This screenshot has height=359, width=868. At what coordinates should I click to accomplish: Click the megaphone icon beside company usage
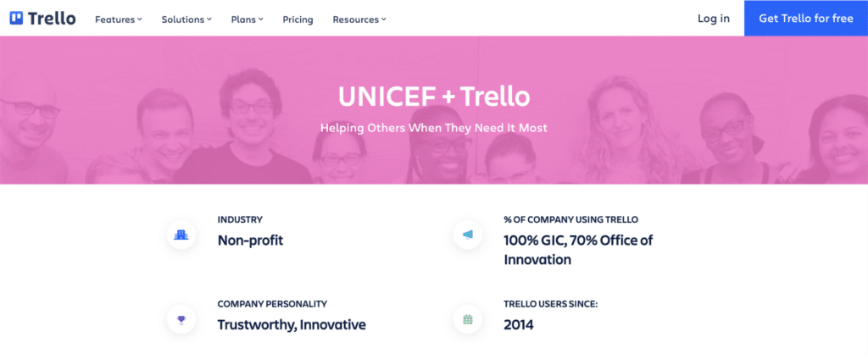[x=467, y=235]
